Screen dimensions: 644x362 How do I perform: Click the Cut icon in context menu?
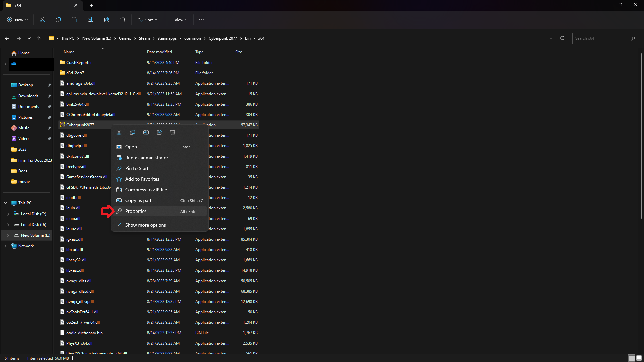tap(119, 132)
